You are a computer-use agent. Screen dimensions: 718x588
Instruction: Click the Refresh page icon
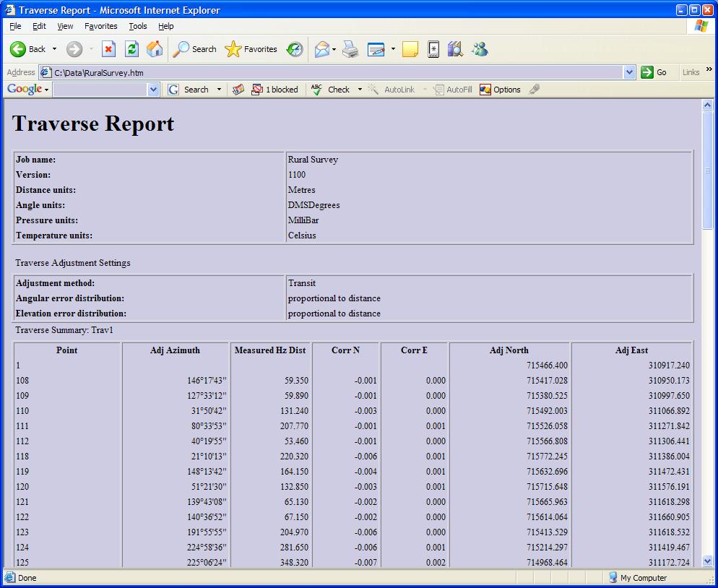pyautogui.click(x=131, y=49)
